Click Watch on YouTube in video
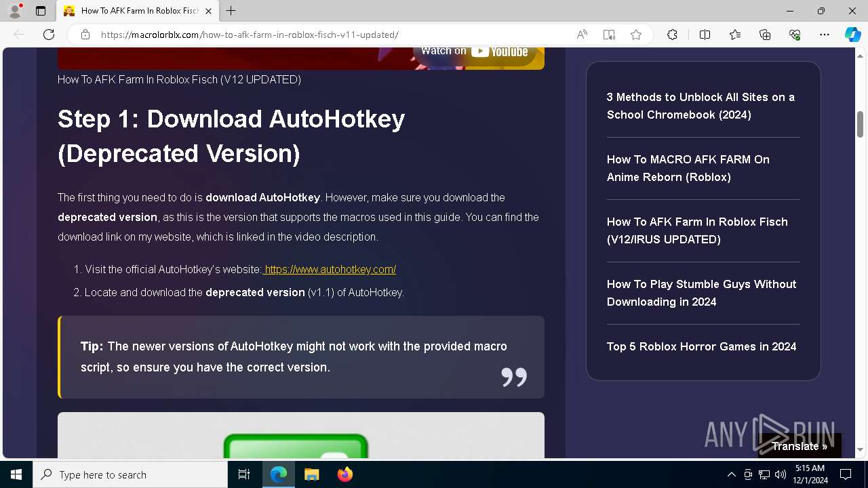Viewport: 868px width, 488px height. tap(474, 53)
